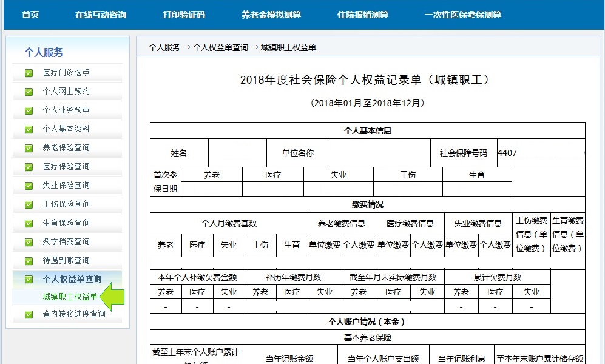
Task: Open 城镇职工权益单 sub-item in sidebar
Action: click(x=70, y=297)
